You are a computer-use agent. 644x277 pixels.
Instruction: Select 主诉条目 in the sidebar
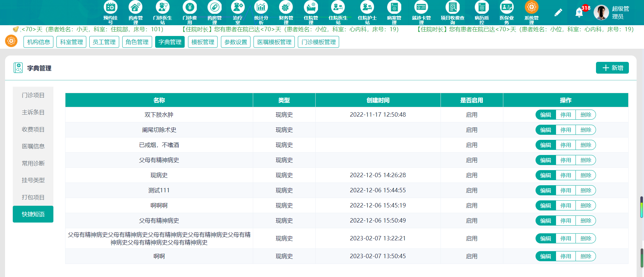(33, 112)
